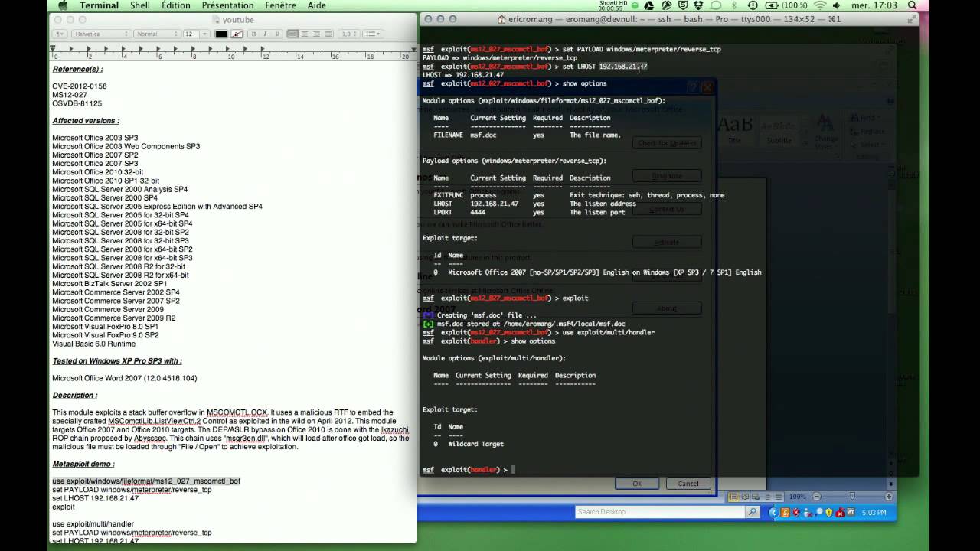This screenshot has width=980, height=551.
Task: Open the Édition menu
Action: click(x=176, y=5)
